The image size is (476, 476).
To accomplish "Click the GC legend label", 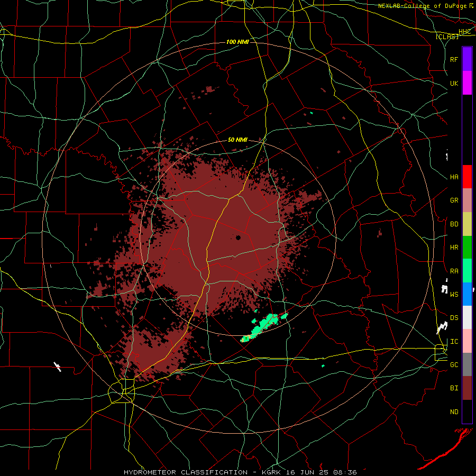I will pyautogui.click(x=454, y=365).
